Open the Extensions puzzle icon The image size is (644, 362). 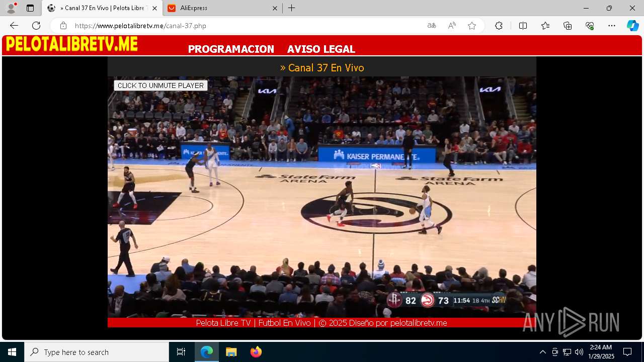(x=499, y=26)
